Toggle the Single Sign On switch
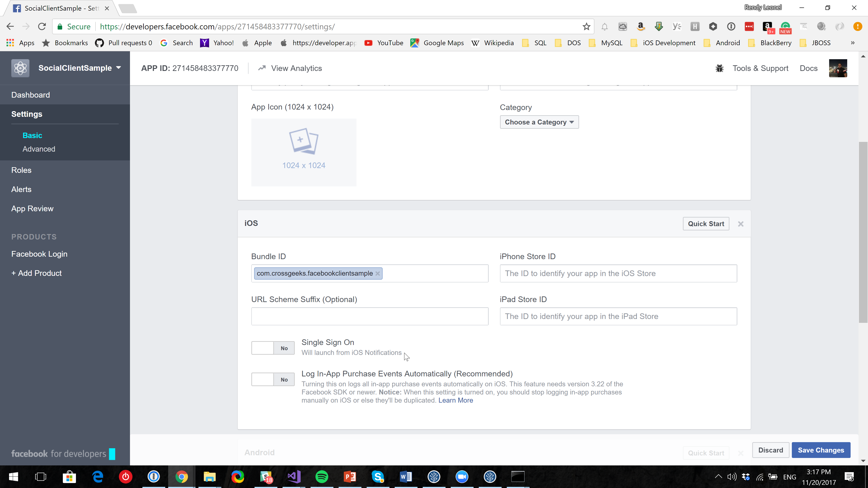This screenshot has height=488, width=868. (x=273, y=348)
